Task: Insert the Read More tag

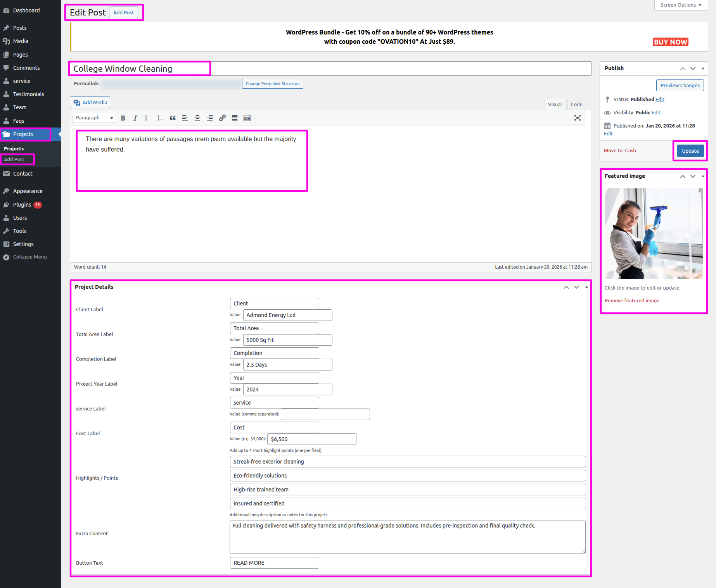Action: point(235,118)
